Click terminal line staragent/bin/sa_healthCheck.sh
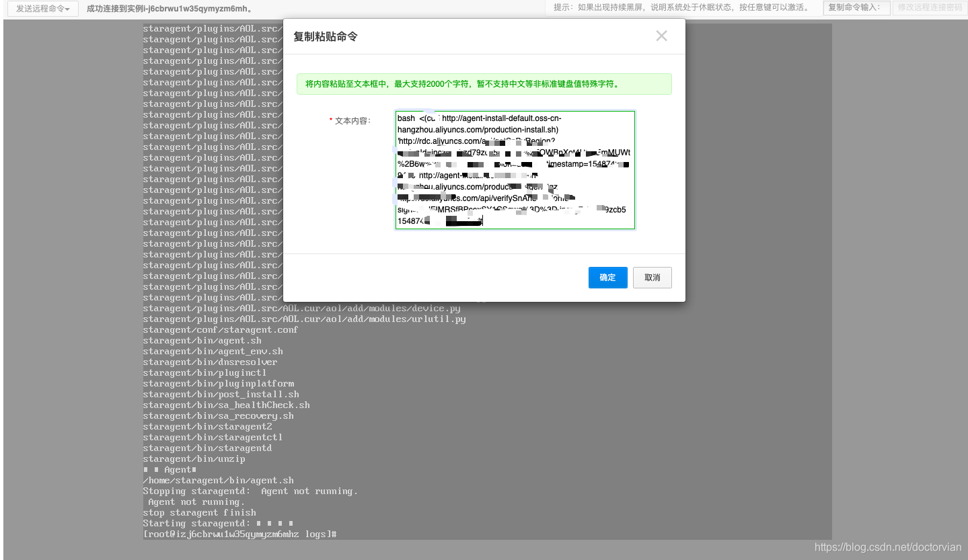Viewport: 968px width, 560px height. click(226, 405)
